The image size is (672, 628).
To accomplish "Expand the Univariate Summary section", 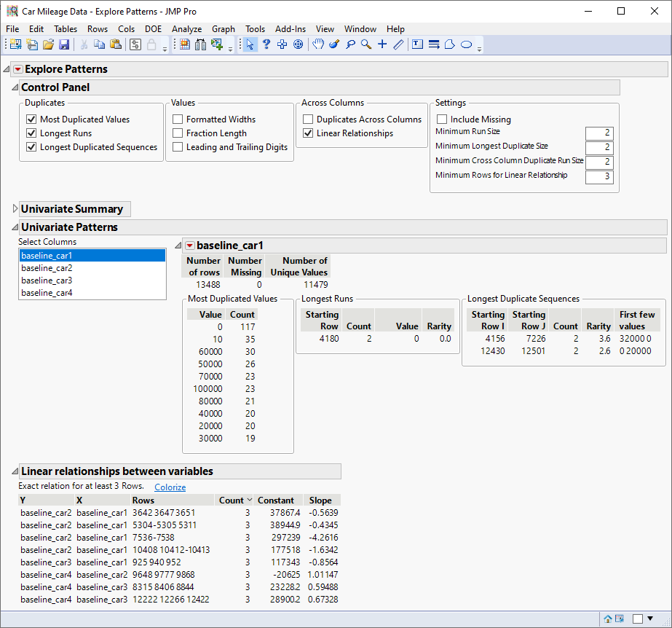I will click(15, 209).
